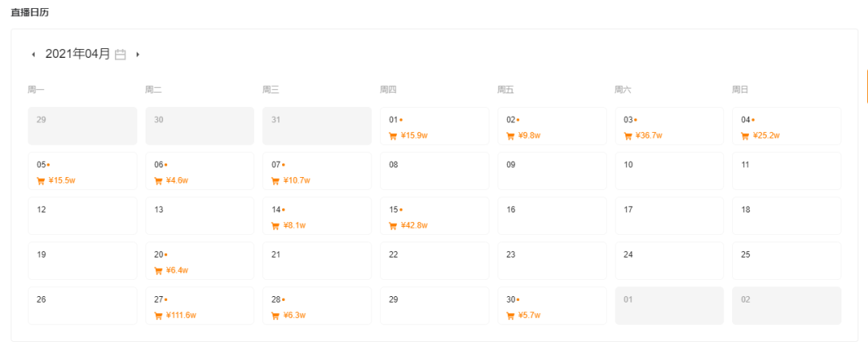Screen dimensions: 868x350
Task: Select the April 04 cell showing ¥25.2w
Action: [787, 126]
